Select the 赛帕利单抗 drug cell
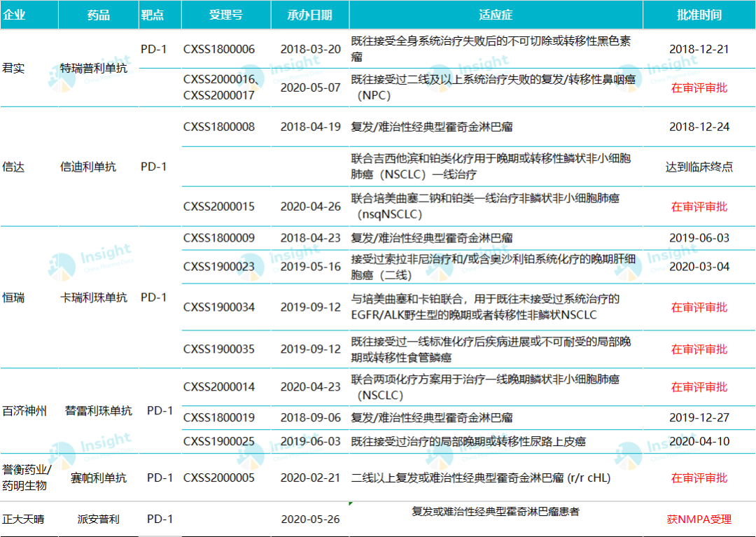Image resolution: width=756 pixels, height=537 pixels. pyautogui.click(x=99, y=478)
